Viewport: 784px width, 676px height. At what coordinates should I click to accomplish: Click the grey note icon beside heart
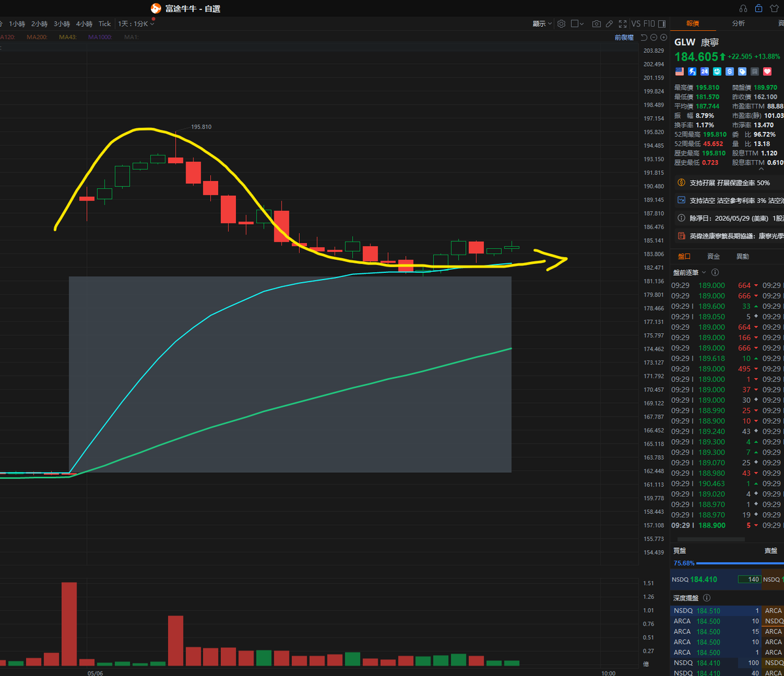[x=755, y=71]
